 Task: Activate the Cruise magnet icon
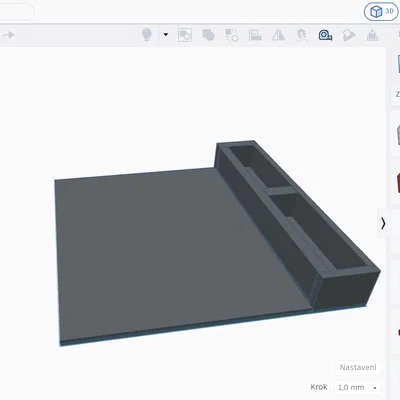[302, 35]
